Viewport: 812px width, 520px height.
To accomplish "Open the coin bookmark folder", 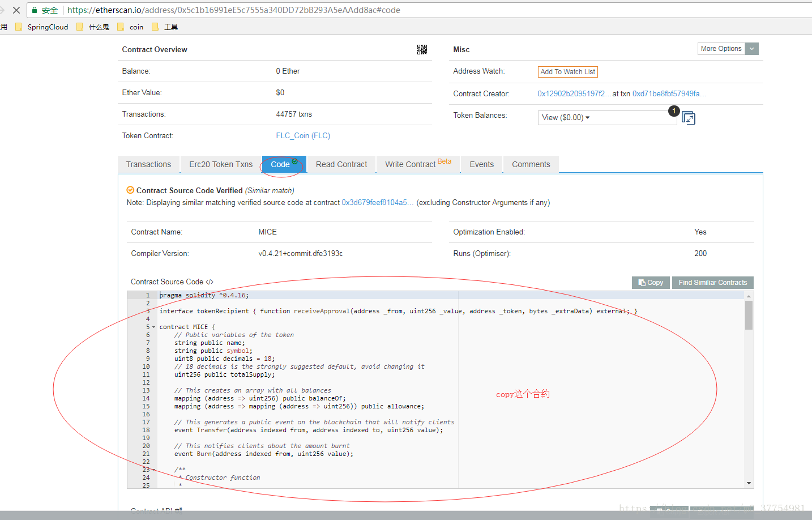I will click(130, 27).
